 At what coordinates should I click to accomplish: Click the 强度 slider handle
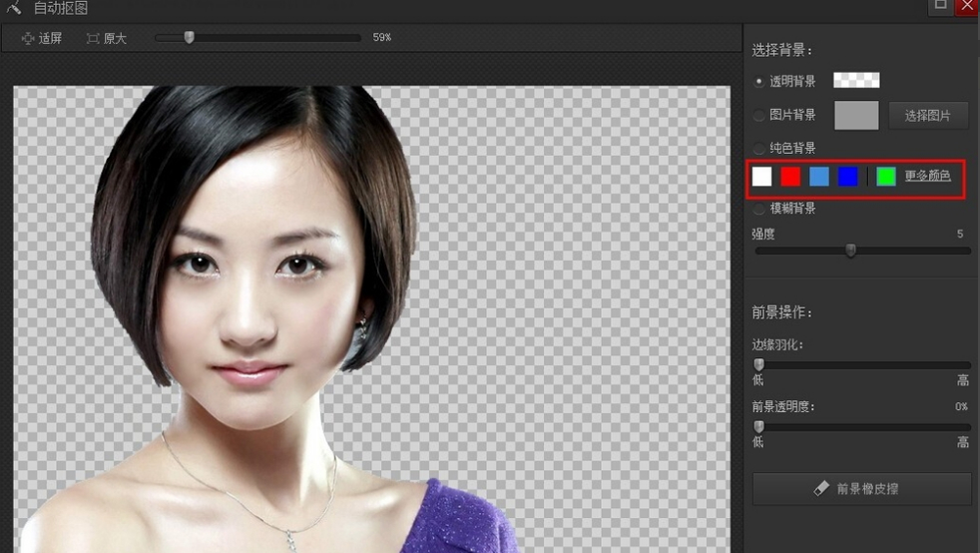coord(850,251)
